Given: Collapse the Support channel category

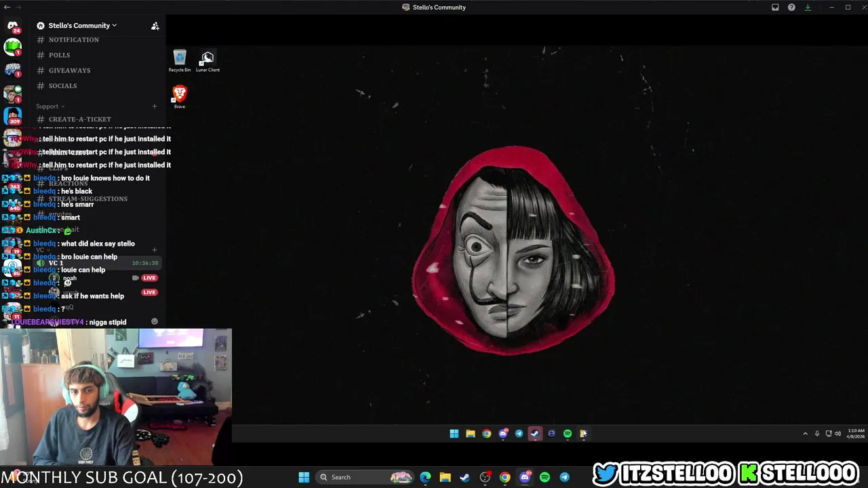Looking at the screenshot, I should point(50,106).
